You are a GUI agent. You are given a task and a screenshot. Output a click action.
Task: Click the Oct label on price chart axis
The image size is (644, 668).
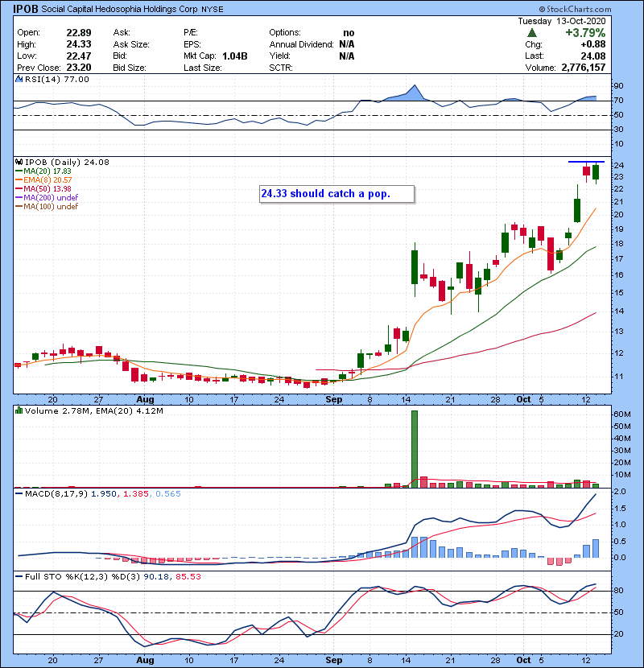pyautogui.click(x=523, y=400)
